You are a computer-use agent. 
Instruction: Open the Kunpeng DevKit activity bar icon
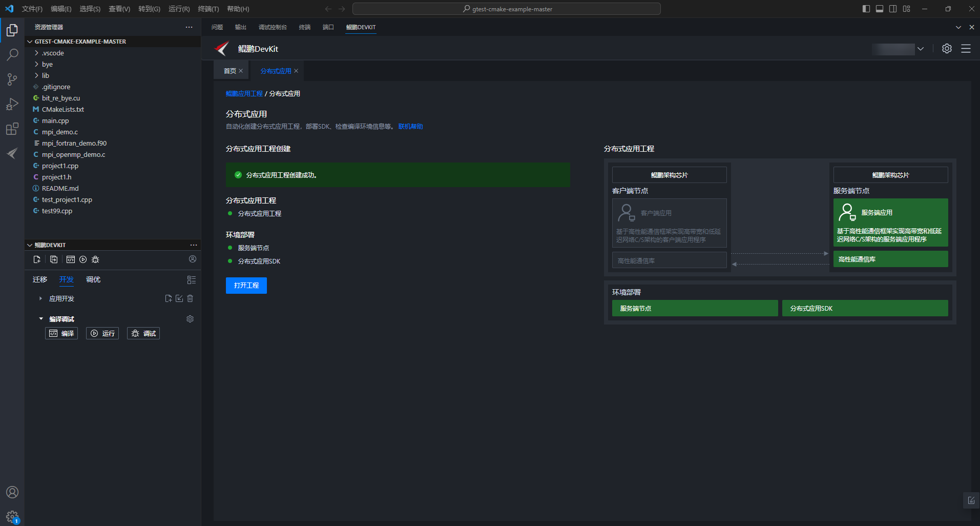12,153
